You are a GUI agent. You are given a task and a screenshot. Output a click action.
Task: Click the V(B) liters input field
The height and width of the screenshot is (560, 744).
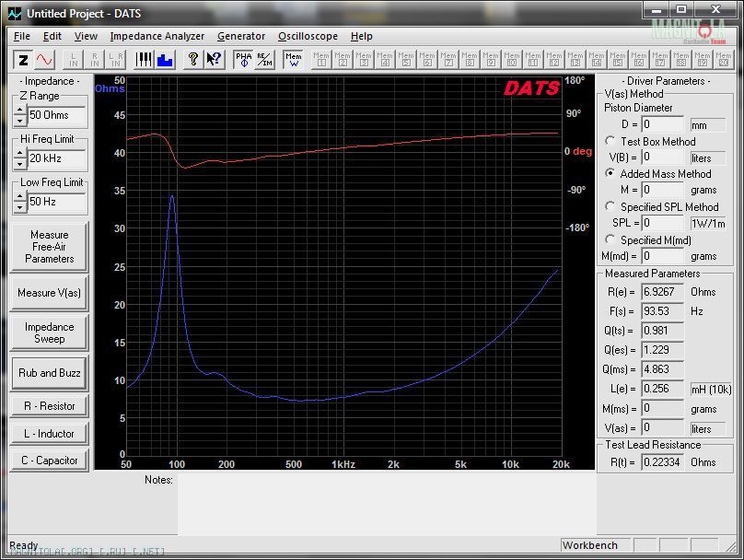tap(662, 157)
